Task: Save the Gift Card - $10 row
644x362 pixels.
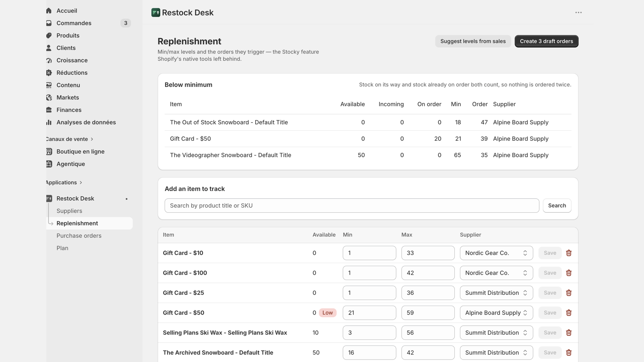Action: [550, 253]
